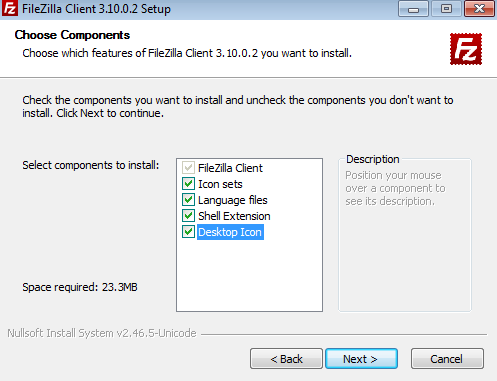Select the Shell Extension component label

coord(234,216)
